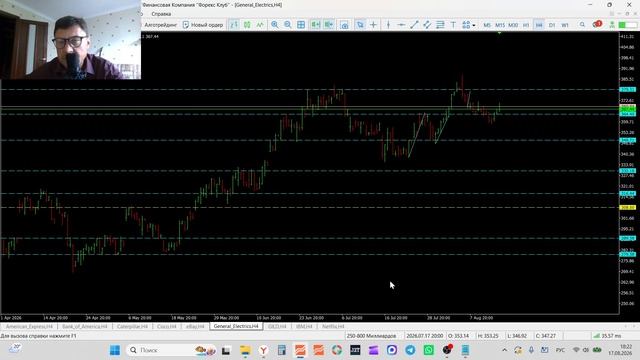Click the РУС language indicator
The width and height of the screenshot is (640, 360).
(560, 350)
